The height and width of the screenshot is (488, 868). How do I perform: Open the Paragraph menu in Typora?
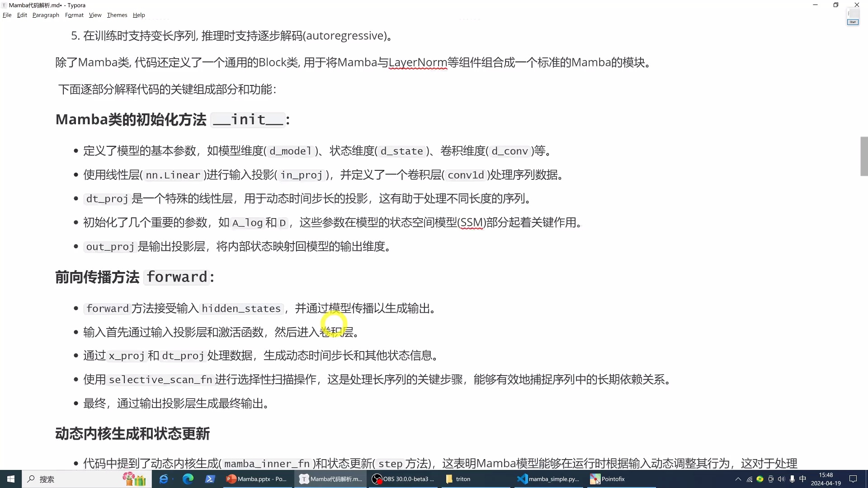45,15
